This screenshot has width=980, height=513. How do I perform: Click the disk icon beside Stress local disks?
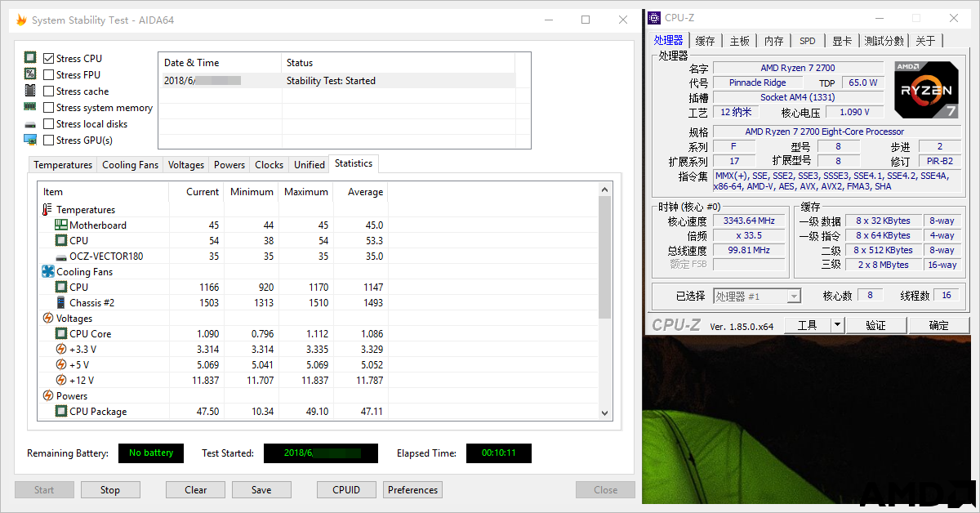click(30, 124)
